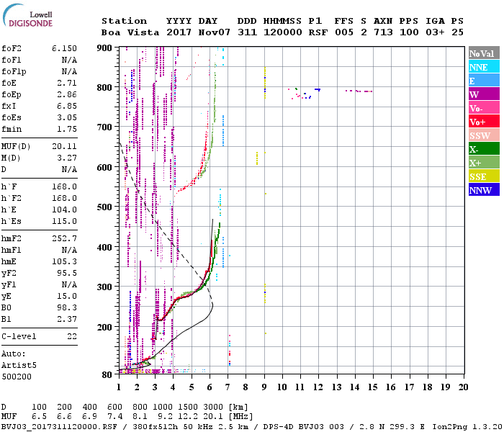Click the Artist5 auto-scaling label

coord(19,366)
